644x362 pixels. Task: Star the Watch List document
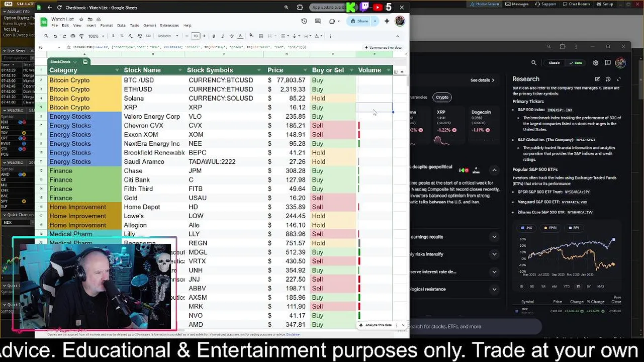[x=81, y=19]
